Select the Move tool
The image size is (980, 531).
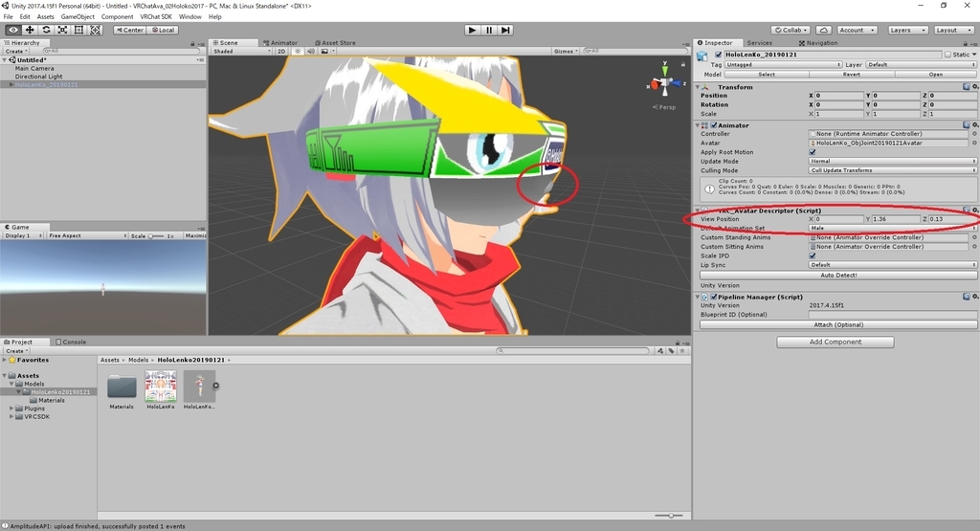pyautogui.click(x=30, y=30)
